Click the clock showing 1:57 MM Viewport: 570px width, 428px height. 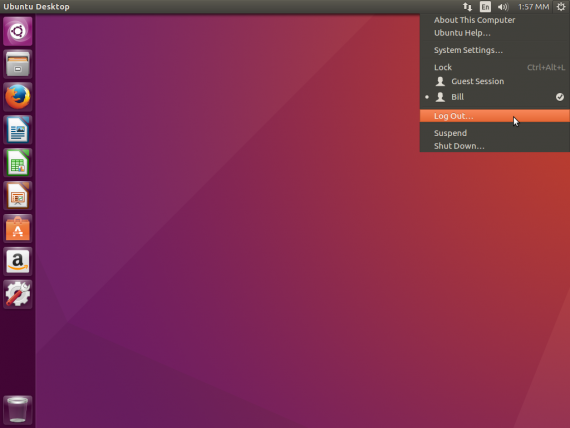(533, 7)
